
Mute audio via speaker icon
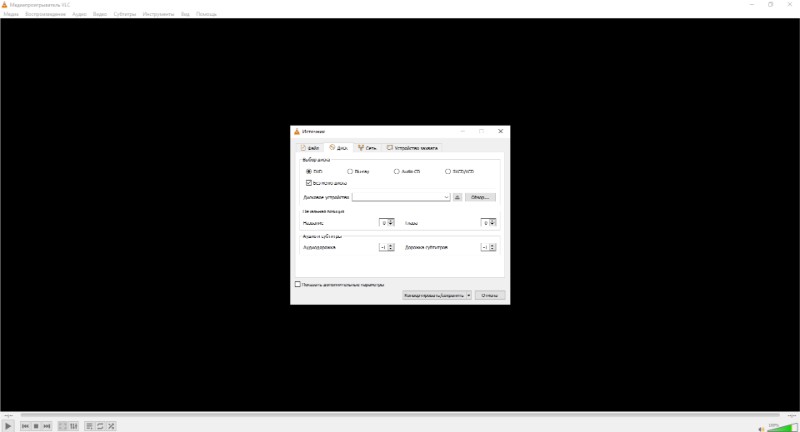point(761,429)
